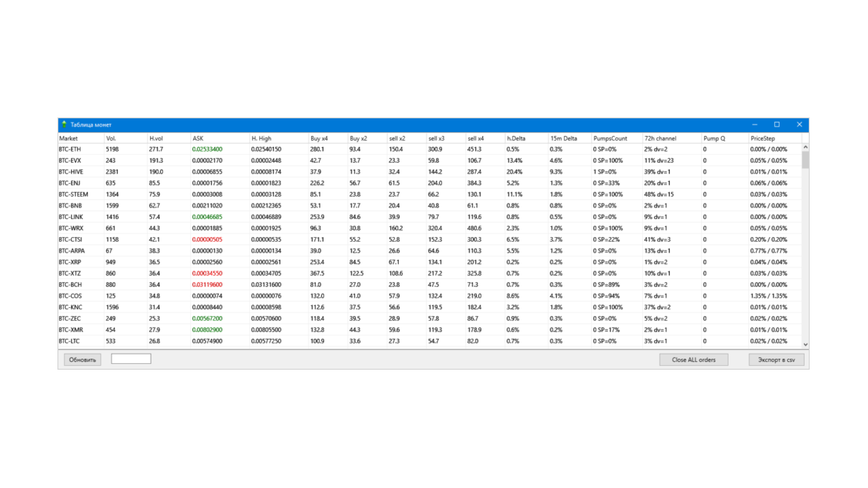Sort by the Market column header
The image size is (868, 488).
click(69, 138)
